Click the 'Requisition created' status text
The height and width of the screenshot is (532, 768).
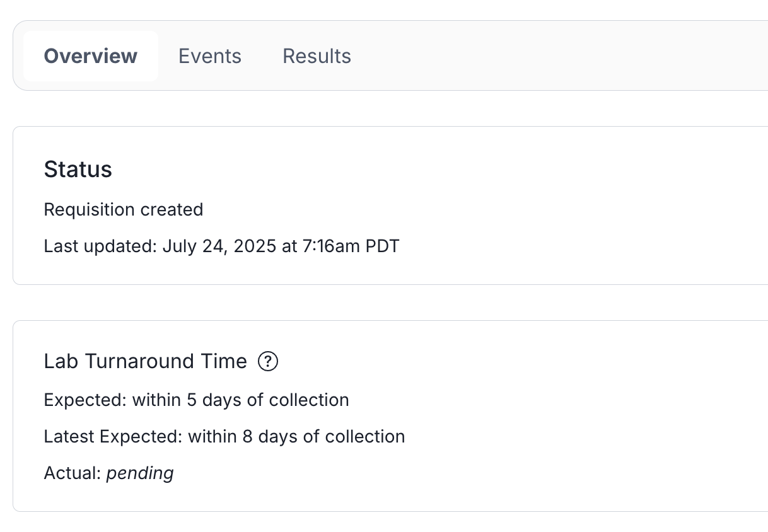[x=124, y=209]
